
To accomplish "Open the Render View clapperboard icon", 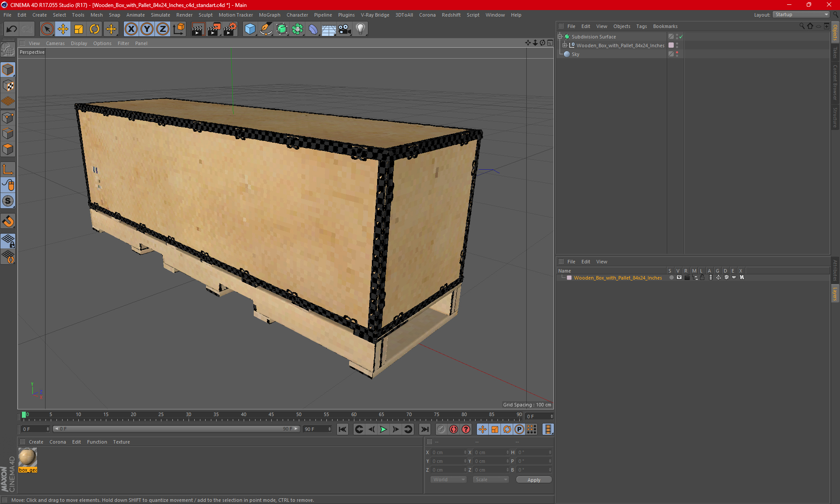I will coord(198,29).
